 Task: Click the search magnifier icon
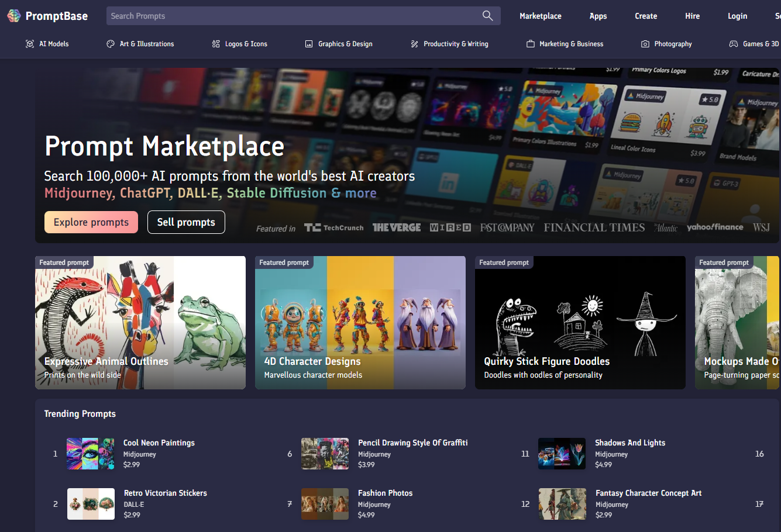click(x=487, y=16)
